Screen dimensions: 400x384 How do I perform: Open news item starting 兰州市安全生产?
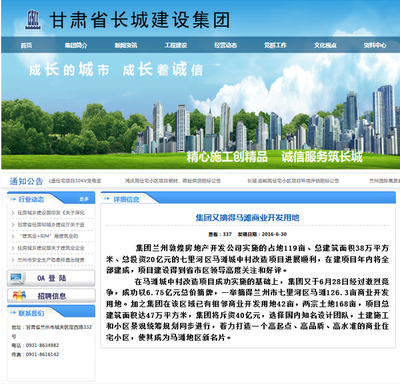[51, 260]
